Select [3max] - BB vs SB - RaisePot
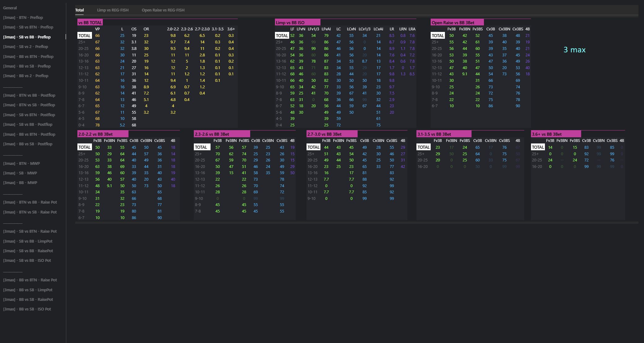 (x=28, y=300)
